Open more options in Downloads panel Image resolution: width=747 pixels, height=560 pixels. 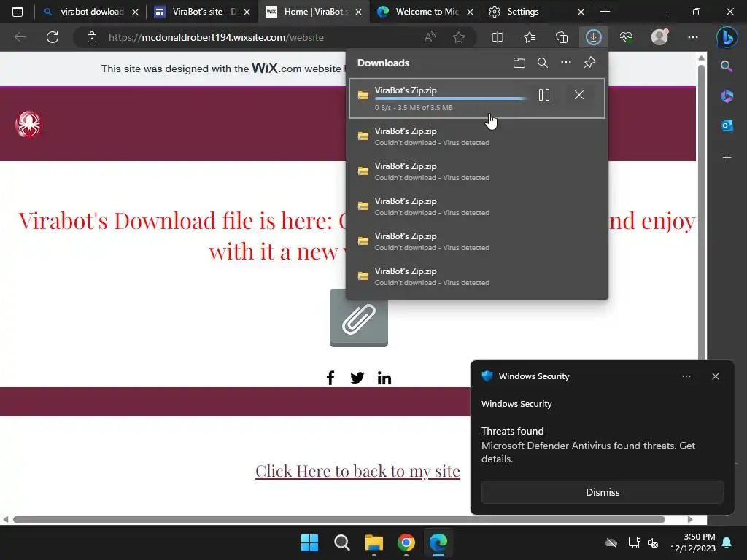point(565,63)
